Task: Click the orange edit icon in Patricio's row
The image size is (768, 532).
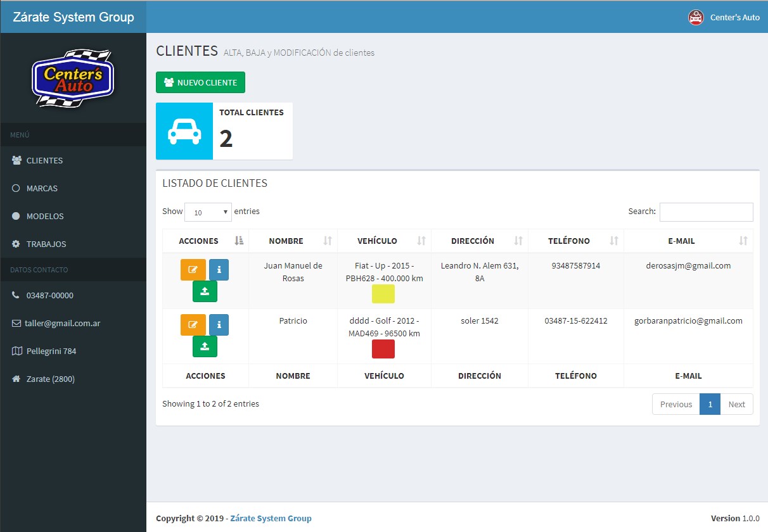Action: pos(193,325)
